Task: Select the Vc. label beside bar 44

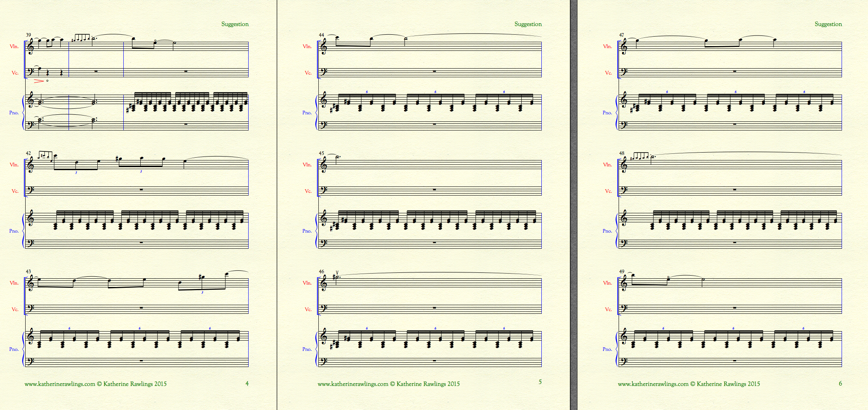Action: [308, 73]
